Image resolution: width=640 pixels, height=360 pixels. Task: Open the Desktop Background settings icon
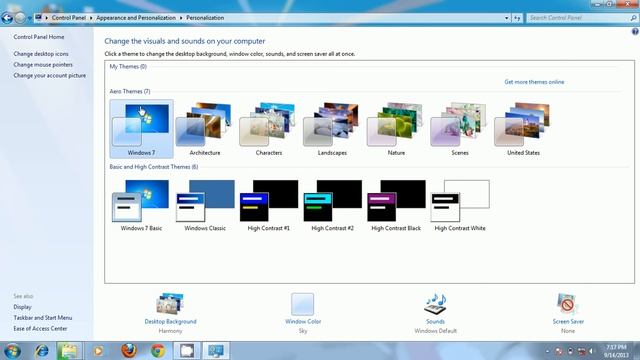click(x=170, y=304)
